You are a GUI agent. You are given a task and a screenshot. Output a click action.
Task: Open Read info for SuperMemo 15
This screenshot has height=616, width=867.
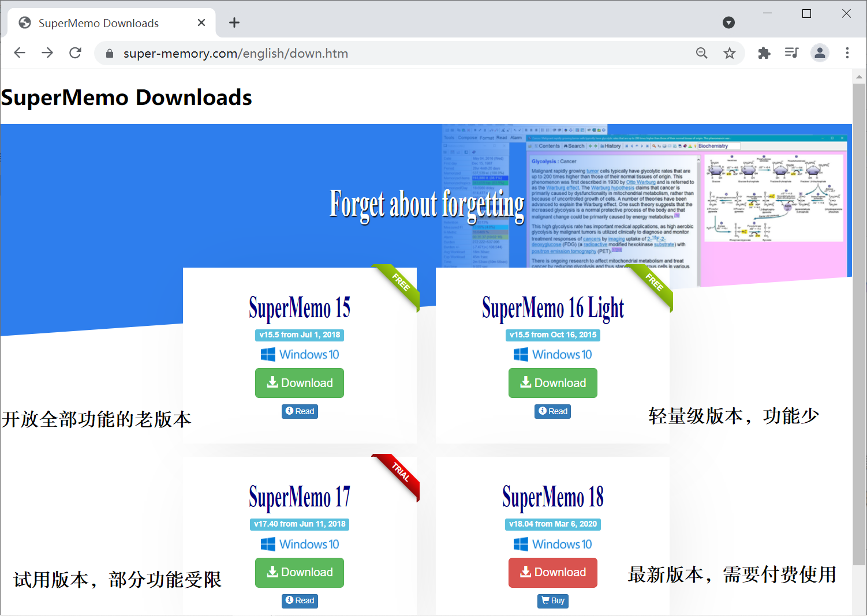[x=300, y=411]
